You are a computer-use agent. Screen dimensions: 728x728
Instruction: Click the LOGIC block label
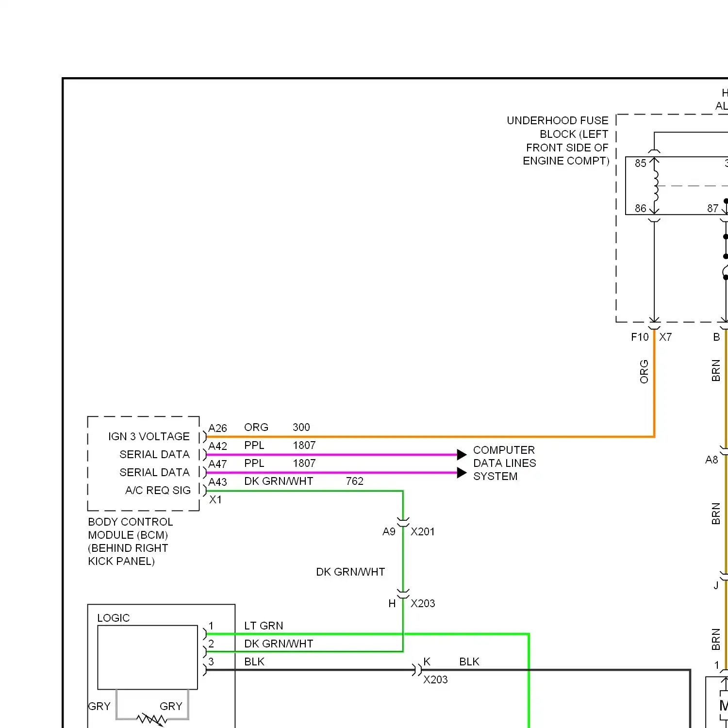[x=113, y=618]
